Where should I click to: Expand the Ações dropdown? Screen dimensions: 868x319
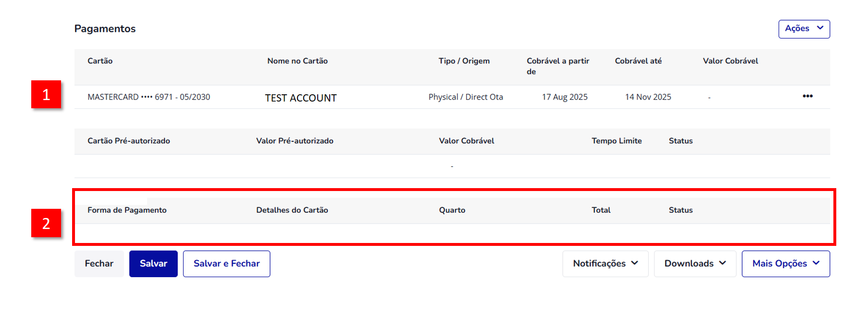coord(804,29)
